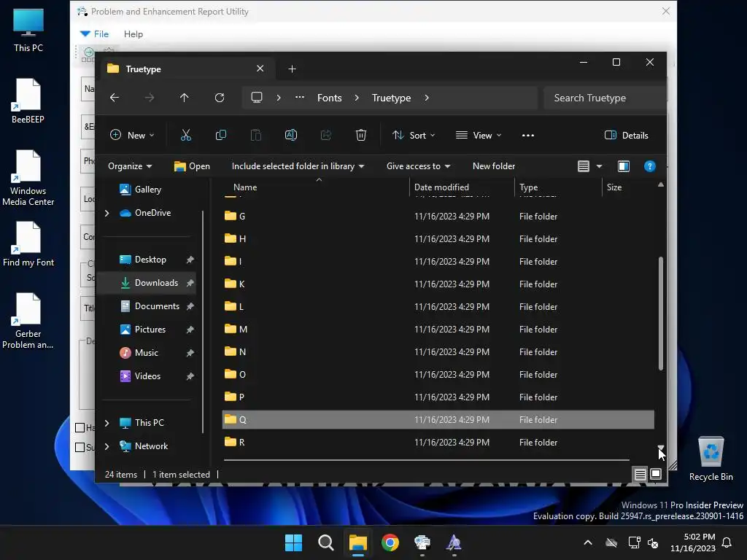Open the blue Help question mark

pos(650,166)
